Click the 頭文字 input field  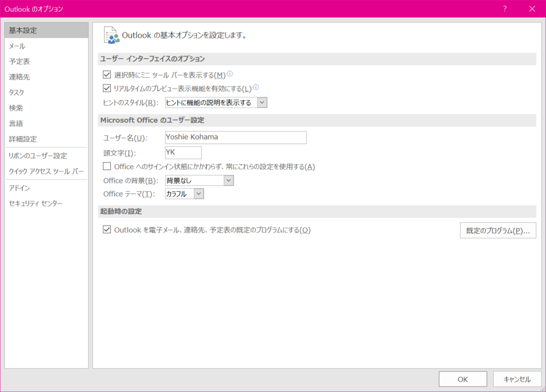(x=183, y=153)
